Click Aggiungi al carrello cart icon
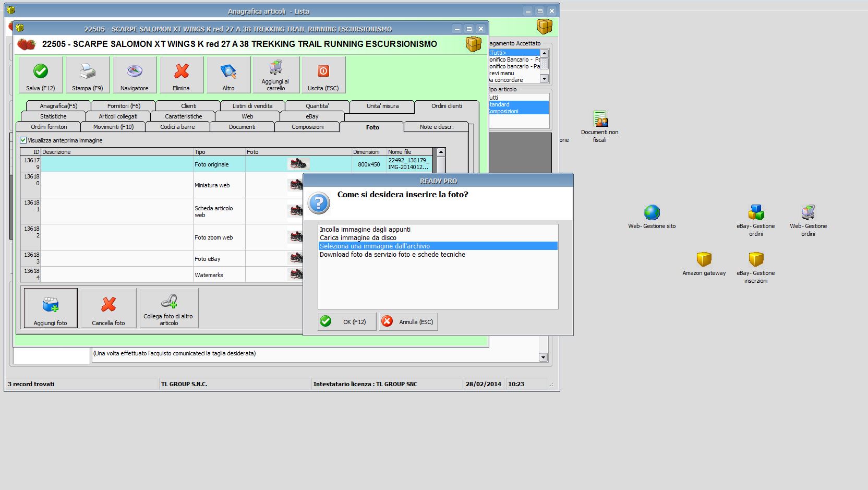This screenshot has width=868, height=490. pos(275,68)
